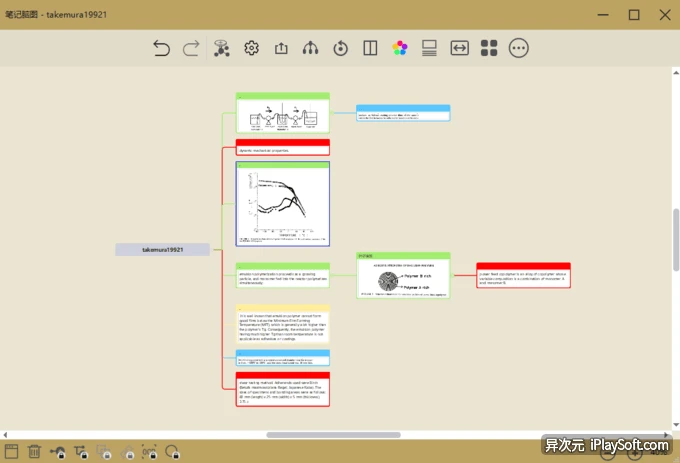Click the undo arrow in toolbar

pyautogui.click(x=161, y=48)
